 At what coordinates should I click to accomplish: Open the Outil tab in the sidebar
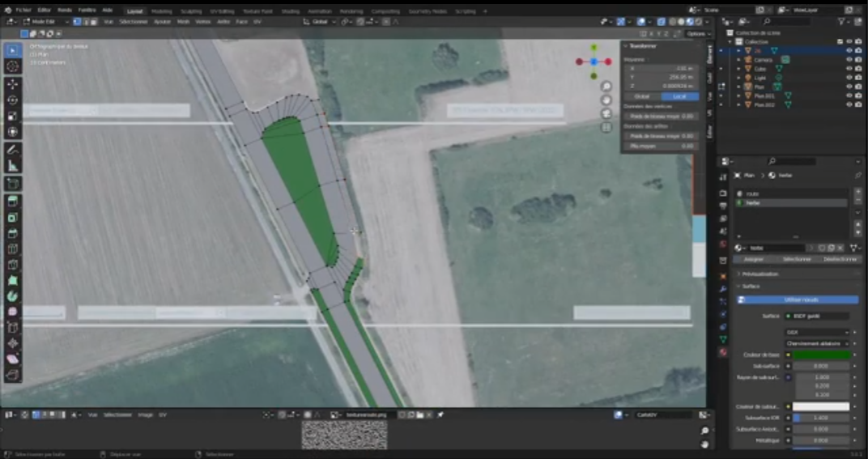click(710, 78)
